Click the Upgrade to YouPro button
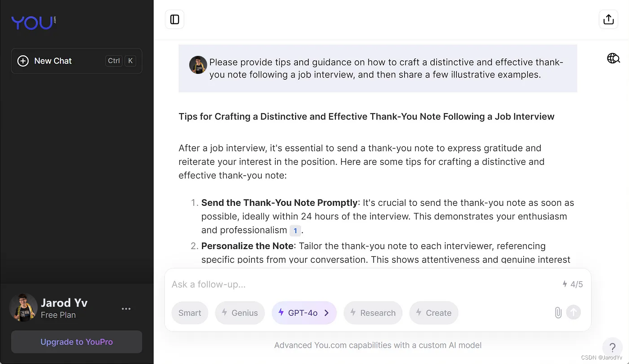 (77, 342)
